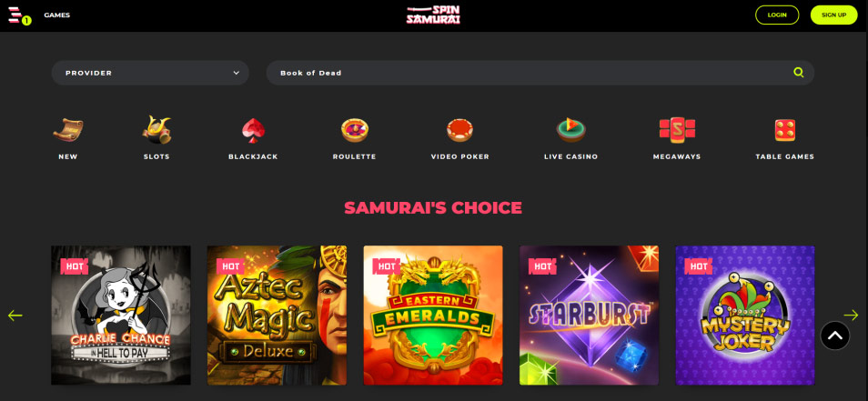Screen dimensions: 868x401
Task: Open the Games menu item
Action: 57,15
